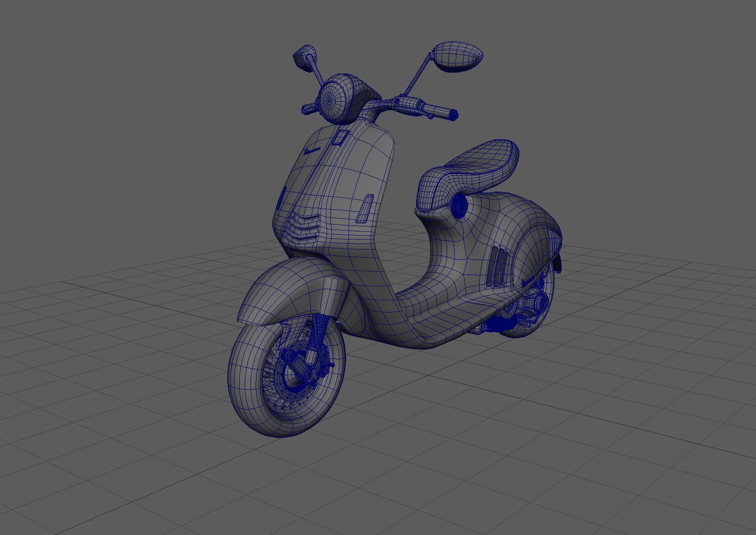Select the right handlebar grip end
Image resolution: width=756 pixels, height=535 pixels.
click(x=453, y=115)
